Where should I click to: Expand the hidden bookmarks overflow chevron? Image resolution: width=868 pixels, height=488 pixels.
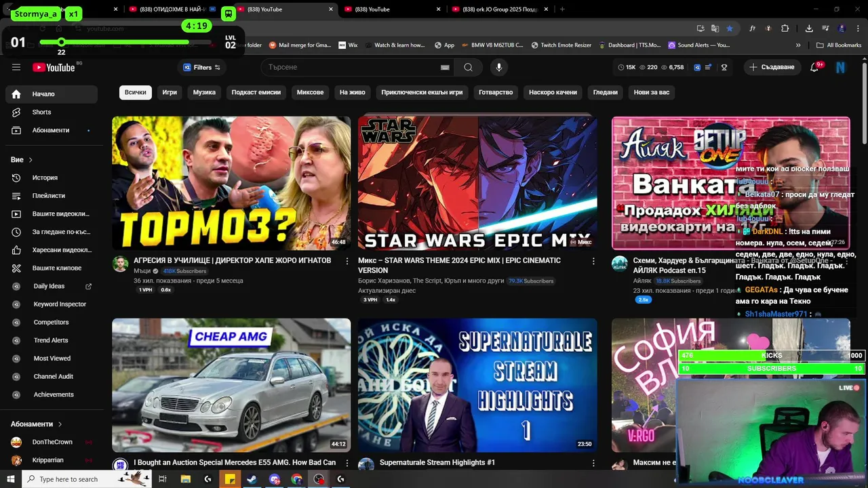click(798, 45)
